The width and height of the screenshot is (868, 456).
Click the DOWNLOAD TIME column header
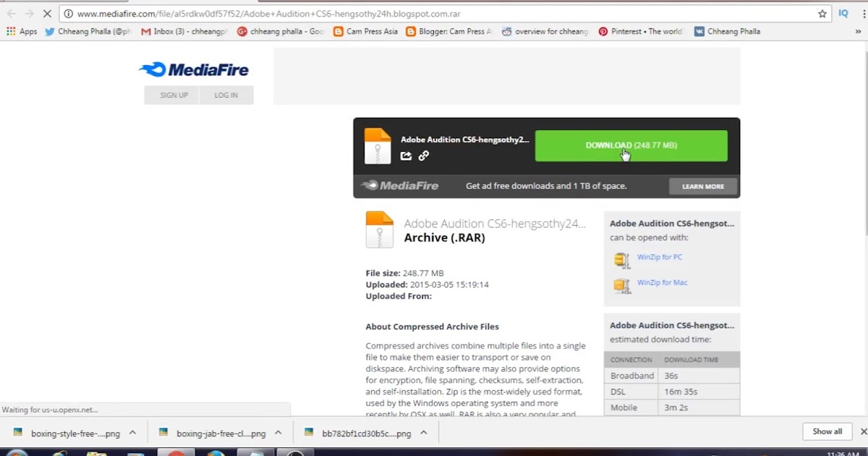692,360
